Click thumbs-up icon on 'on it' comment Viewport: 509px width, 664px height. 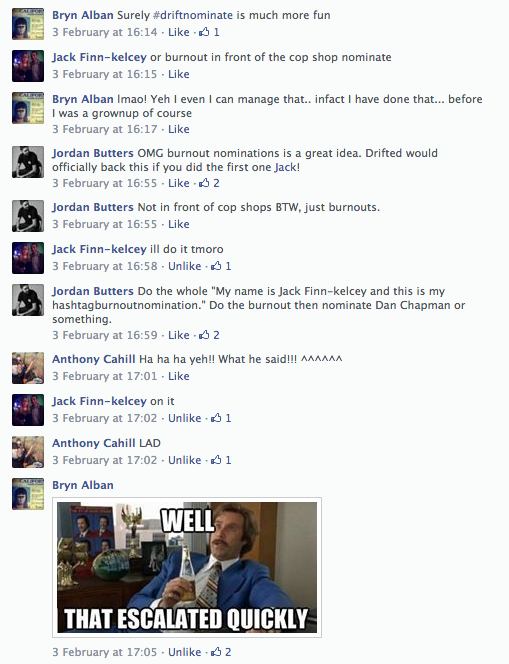point(216,418)
